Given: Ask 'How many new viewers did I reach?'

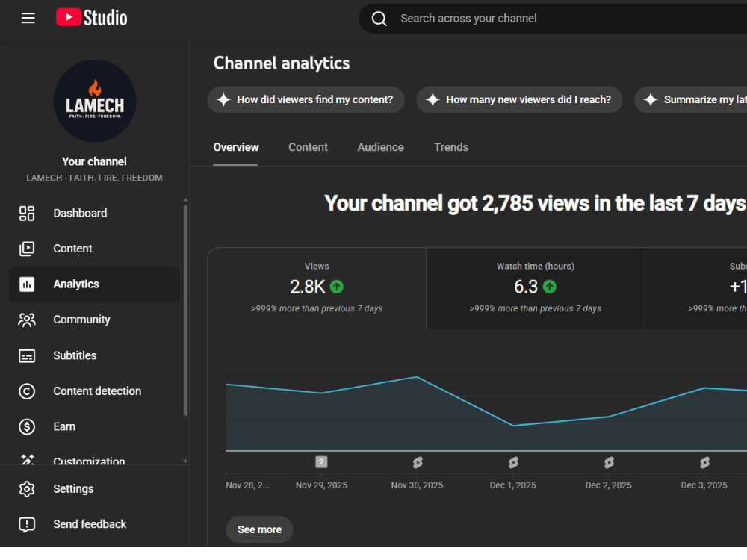Looking at the screenshot, I should [519, 99].
